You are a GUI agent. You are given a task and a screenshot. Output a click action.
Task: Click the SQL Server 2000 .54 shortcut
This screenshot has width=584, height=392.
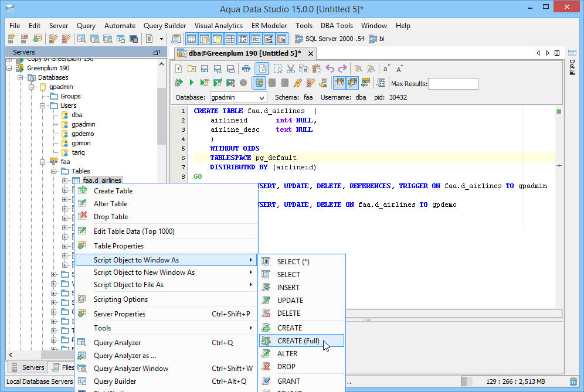tap(330, 39)
